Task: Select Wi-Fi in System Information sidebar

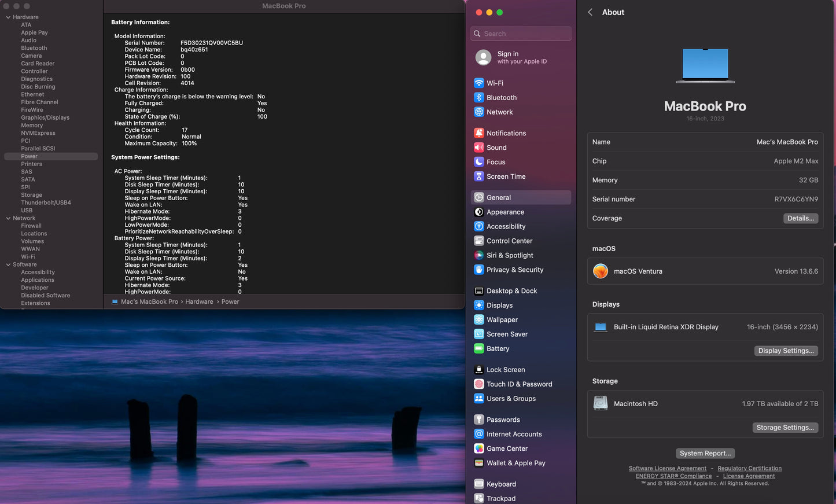Action: tap(28, 256)
